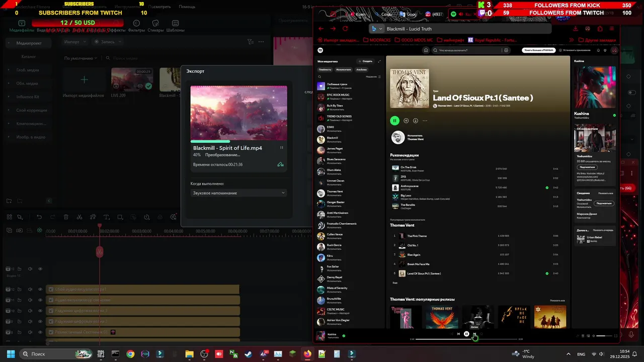Open the Windows Start menu
Screen dimensions: 644x362
[x=11, y=354]
